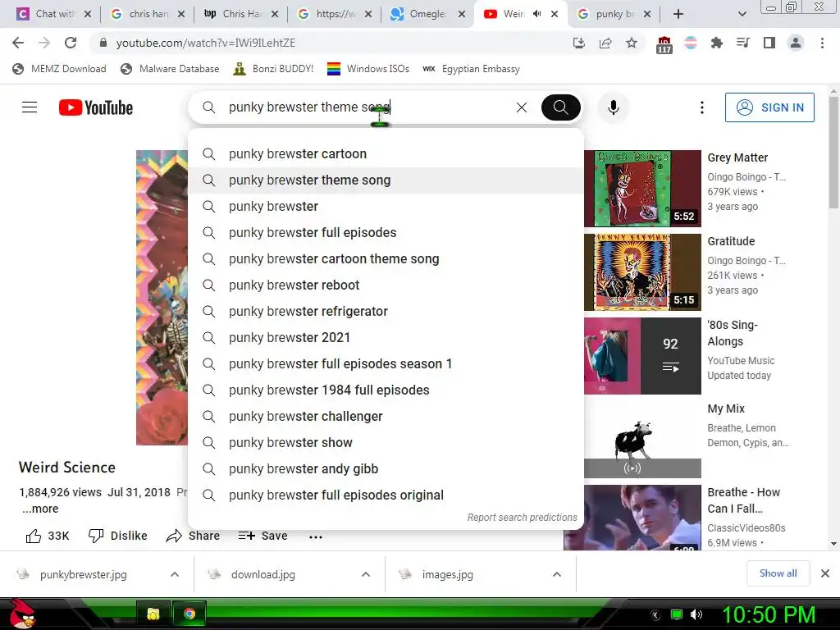The height and width of the screenshot is (630, 840).
Task: Open '80s Sing-Alongs playlist thumbnail
Action: pos(642,356)
